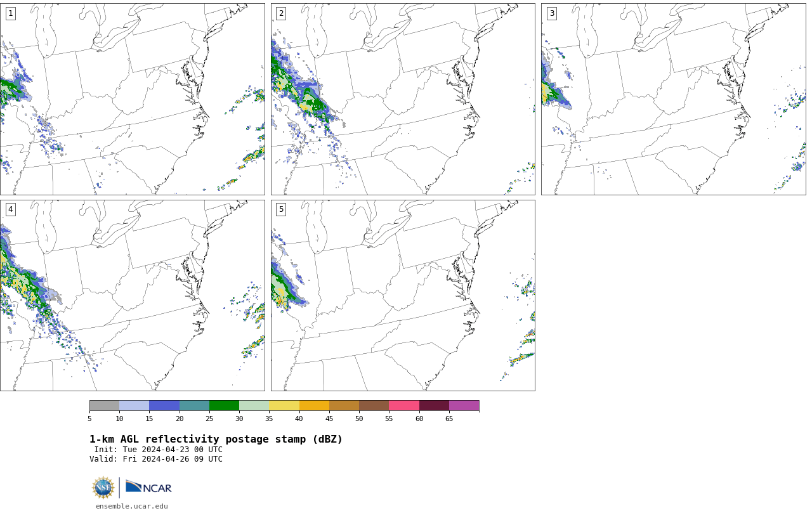The width and height of the screenshot is (812, 513).
Task: Click the orange 40-45 dBZ swatch
Action: [x=314, y=406]
